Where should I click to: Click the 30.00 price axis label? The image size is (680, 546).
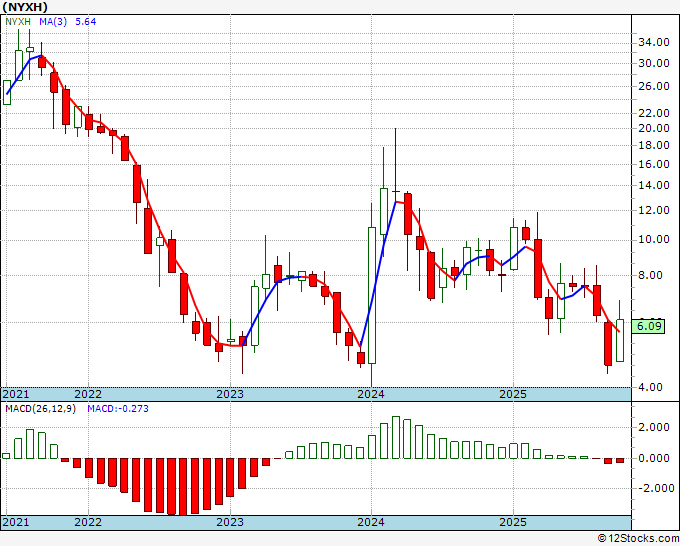point(654,63)
